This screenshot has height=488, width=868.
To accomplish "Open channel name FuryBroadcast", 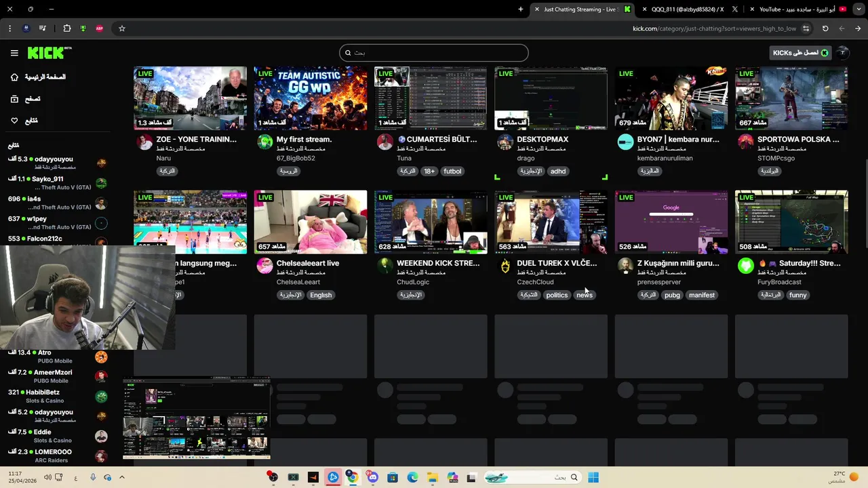I will click(x=779, y=282).
